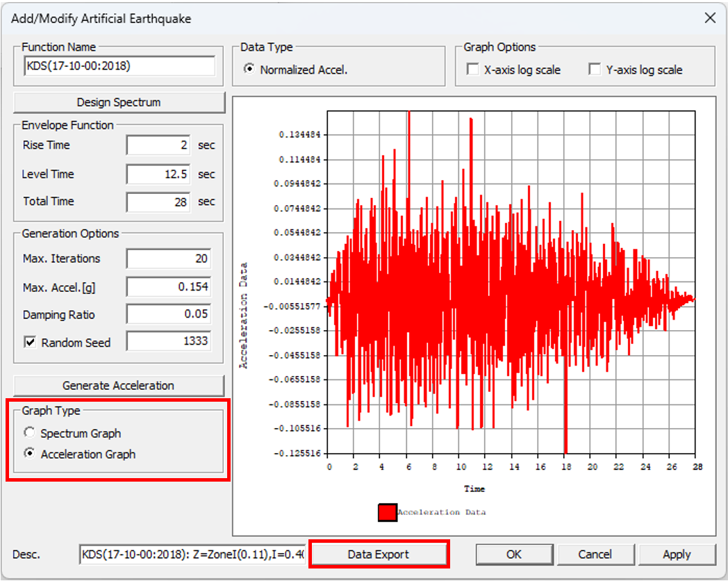Click the 'Max. Iterations' label

[61, 259]
